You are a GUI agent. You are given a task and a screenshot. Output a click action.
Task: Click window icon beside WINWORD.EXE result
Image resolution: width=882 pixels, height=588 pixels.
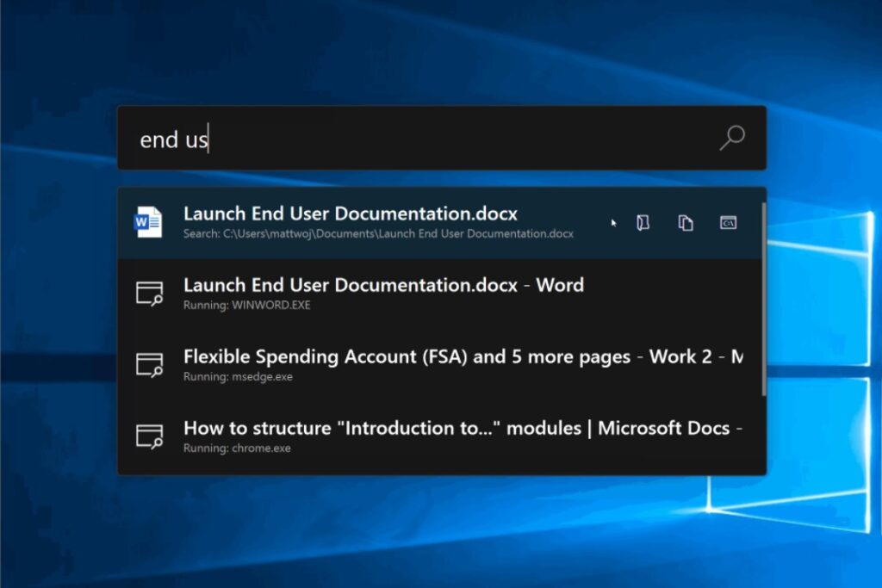(x=149, y=294)
